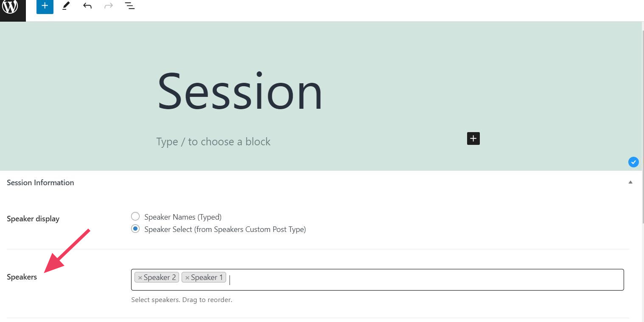Select the Tools pencil icon

tap(66, 6)
